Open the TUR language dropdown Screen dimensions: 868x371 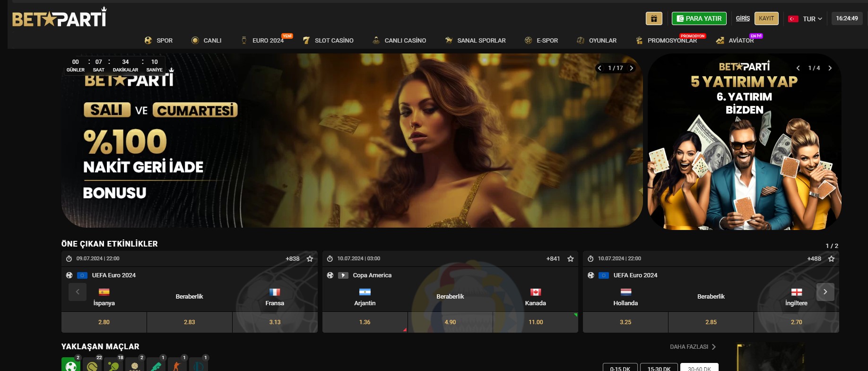pos(812,19)
